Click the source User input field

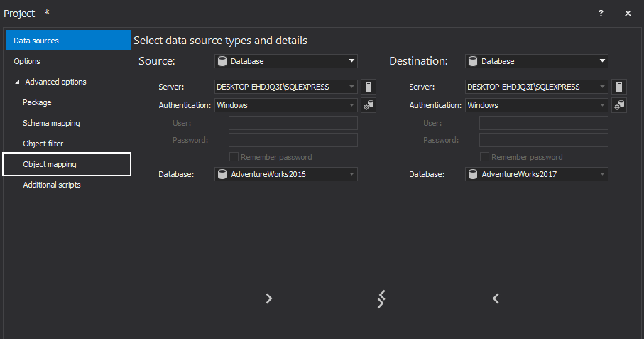point(293,123)
